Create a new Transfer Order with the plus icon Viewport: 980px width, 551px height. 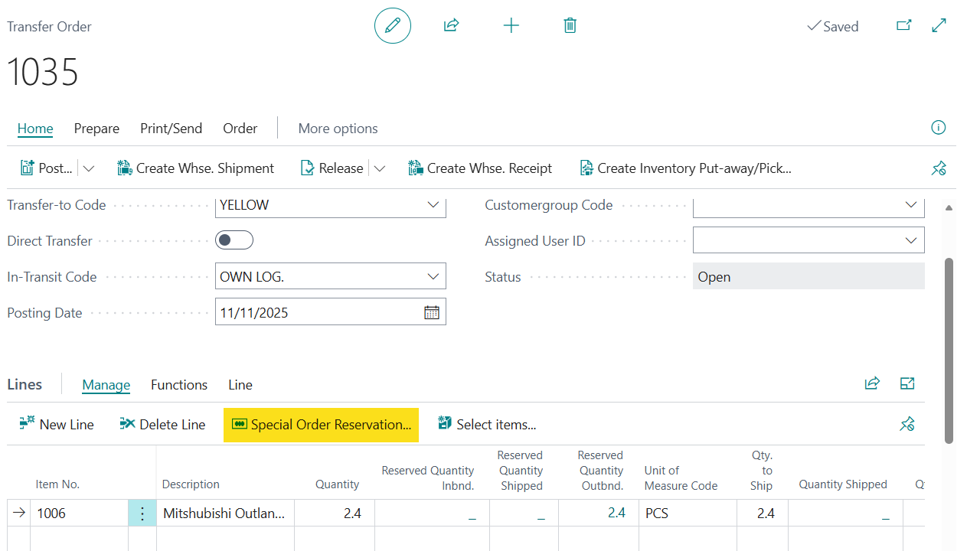click(511, 25)
